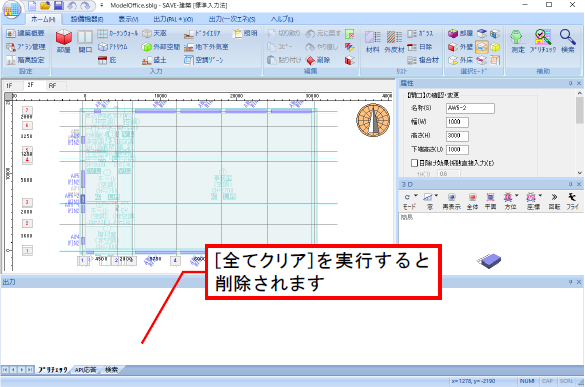The height and width of the screenshot is (387, 585).
Task: Open the 材料 materials list
Action: (x=372, y=42)
